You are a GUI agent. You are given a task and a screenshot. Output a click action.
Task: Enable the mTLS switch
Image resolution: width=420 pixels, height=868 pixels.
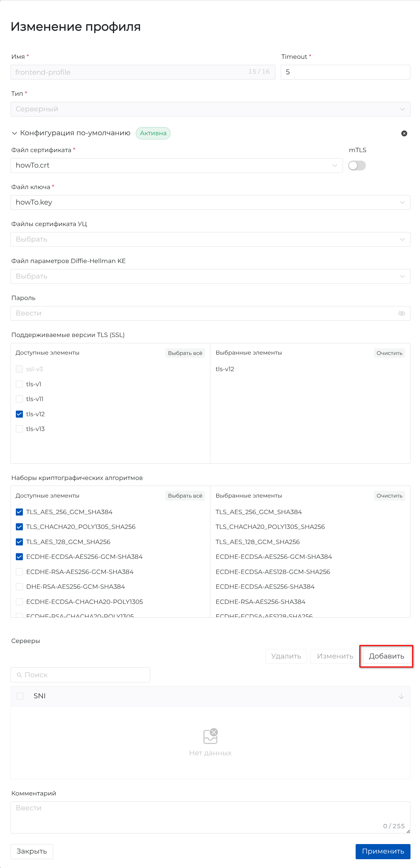pyautogui.click(x=357, y=166)
